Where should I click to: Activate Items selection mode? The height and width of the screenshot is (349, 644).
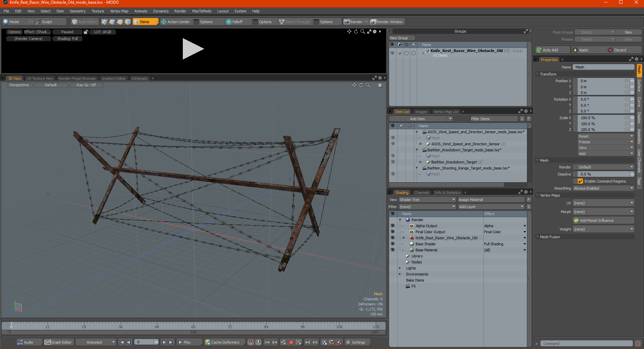[x=145, y=22]
